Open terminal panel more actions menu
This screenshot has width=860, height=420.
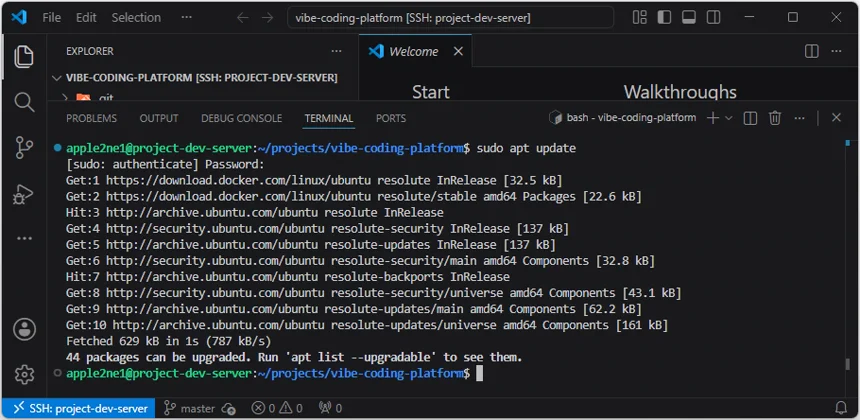799,118
